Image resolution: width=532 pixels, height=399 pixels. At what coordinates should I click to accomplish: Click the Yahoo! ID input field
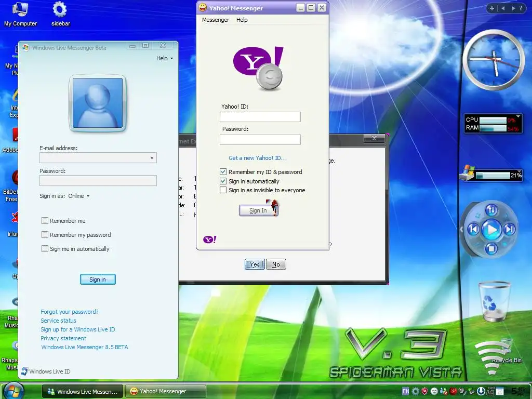click(x=260, y=117)
